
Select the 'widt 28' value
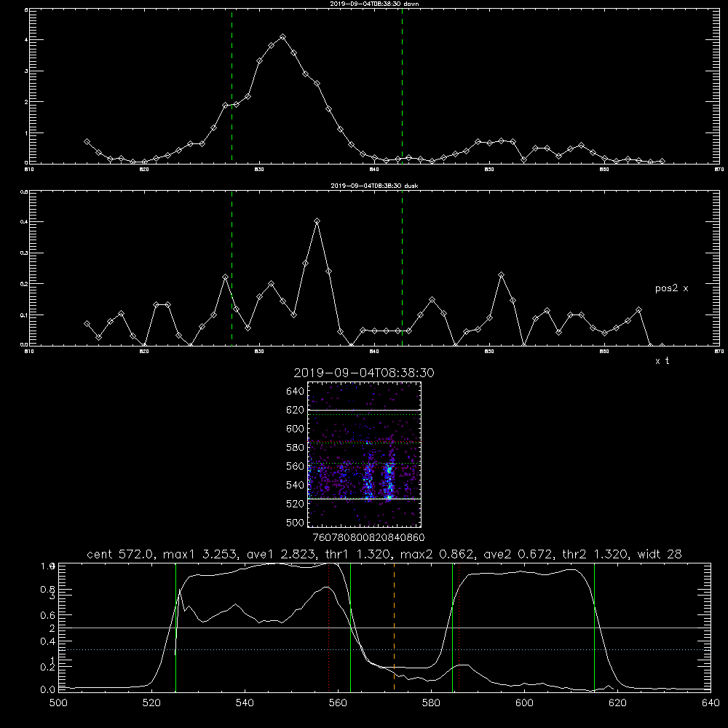click(660, 554)
